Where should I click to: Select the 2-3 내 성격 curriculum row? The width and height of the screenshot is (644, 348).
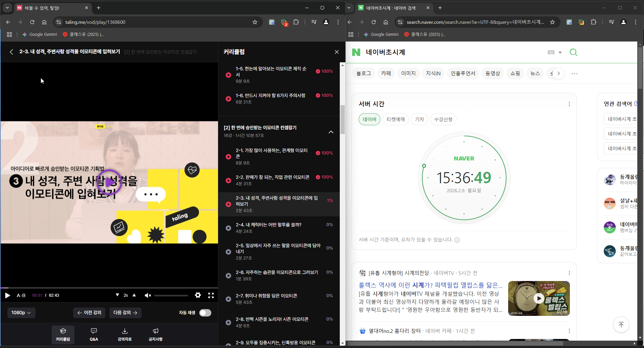279,204
